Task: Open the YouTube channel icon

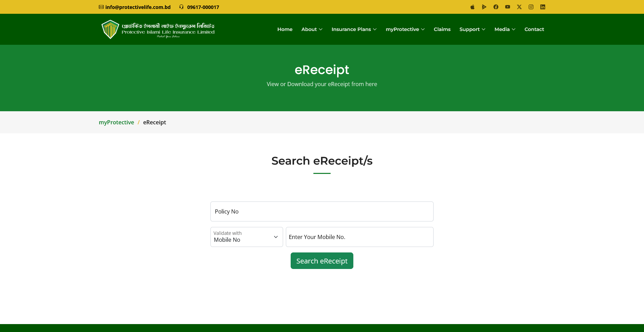Action: click(x=508, y=7)
